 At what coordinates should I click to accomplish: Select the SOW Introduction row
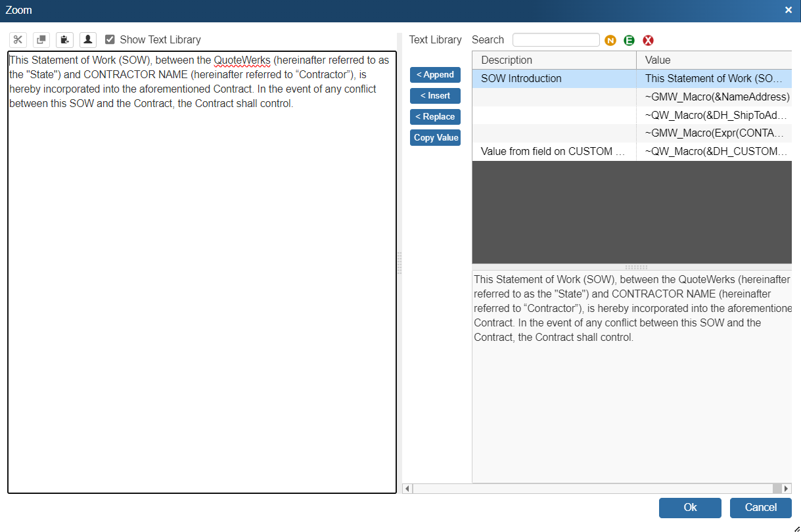coord(554,79)
